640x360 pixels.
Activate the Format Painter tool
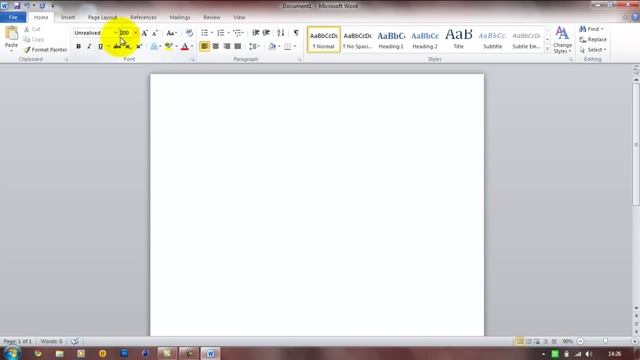(45, 50)
